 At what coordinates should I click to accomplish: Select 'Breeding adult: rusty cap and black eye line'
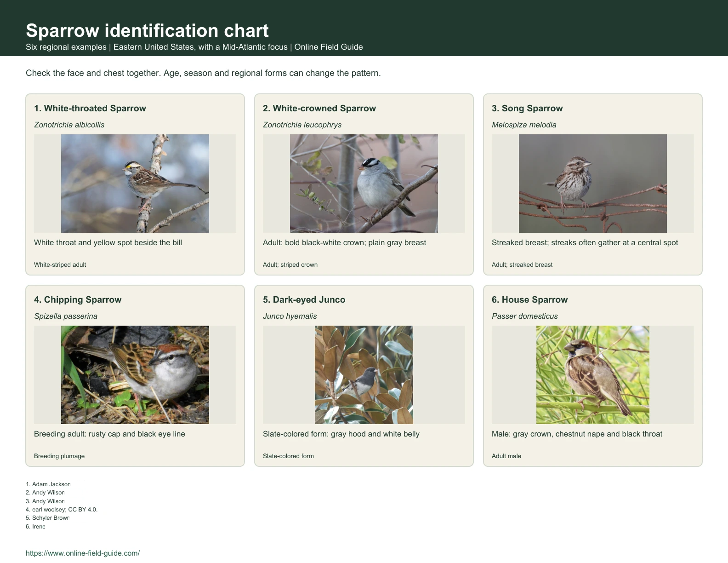tap(109, 434)
